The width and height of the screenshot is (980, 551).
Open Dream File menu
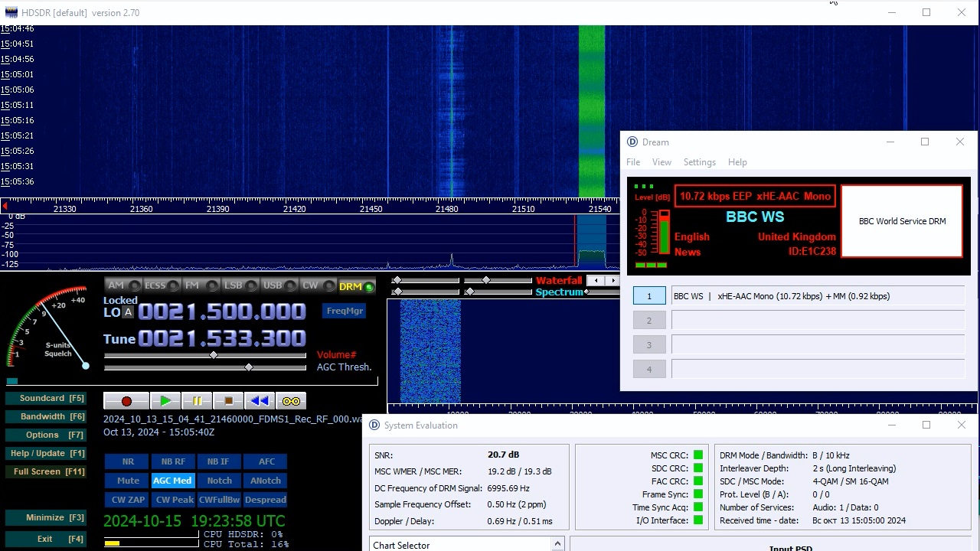click(x=633, y=162)
